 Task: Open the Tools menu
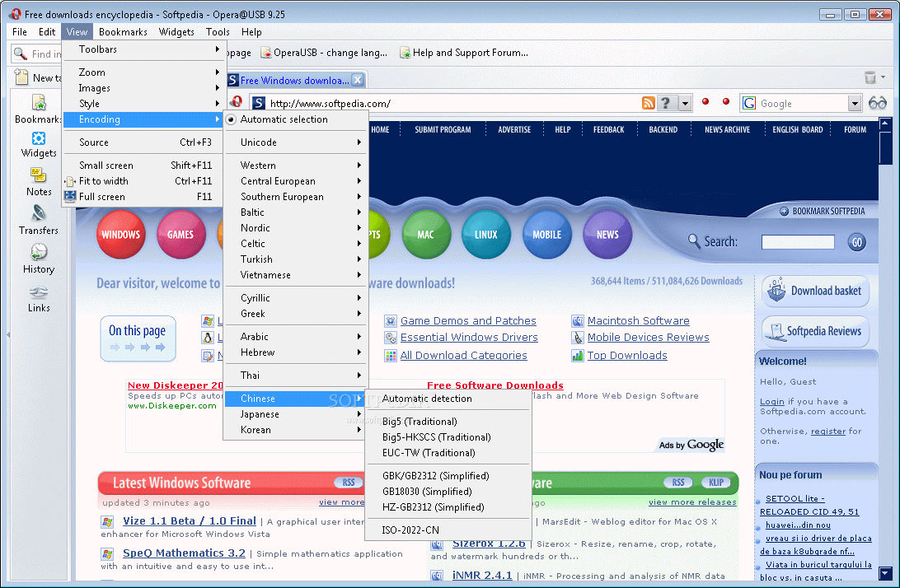[x=218, y=32]
